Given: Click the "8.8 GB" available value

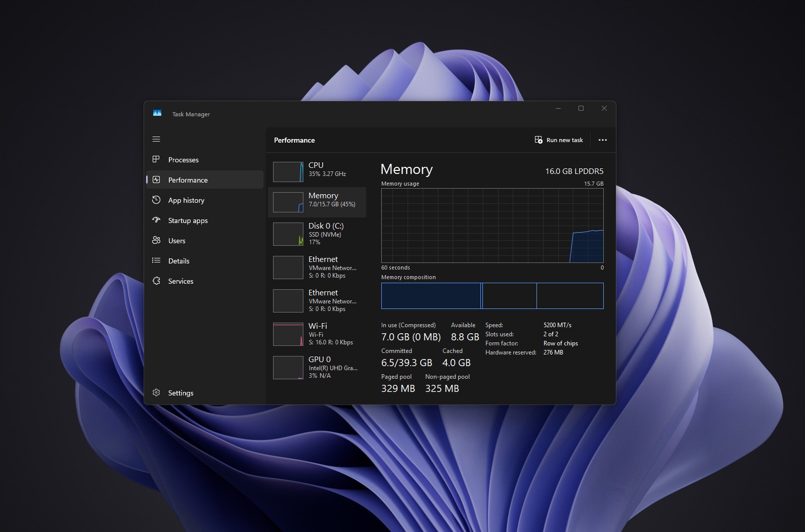Looking at the screenshot, I should tap(465, 337).
